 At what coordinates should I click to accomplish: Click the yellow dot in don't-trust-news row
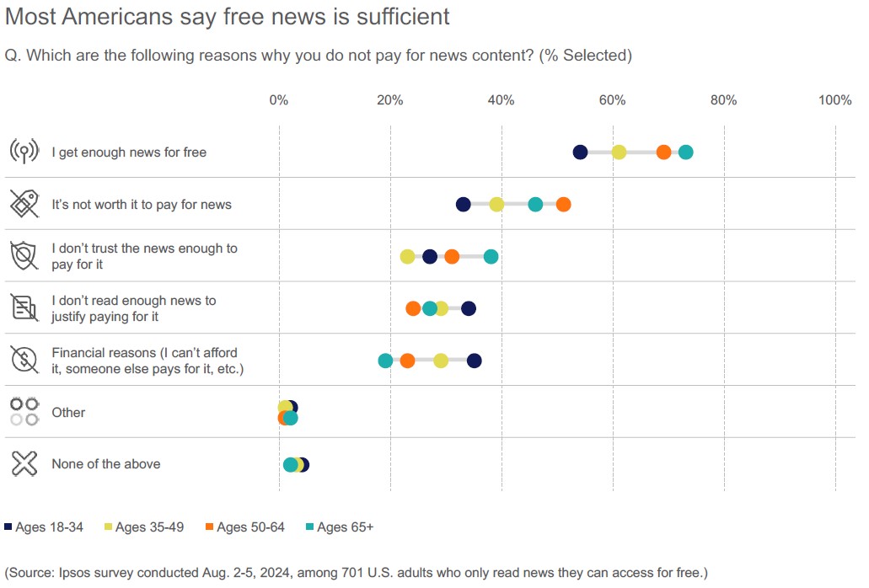(407, 256)
